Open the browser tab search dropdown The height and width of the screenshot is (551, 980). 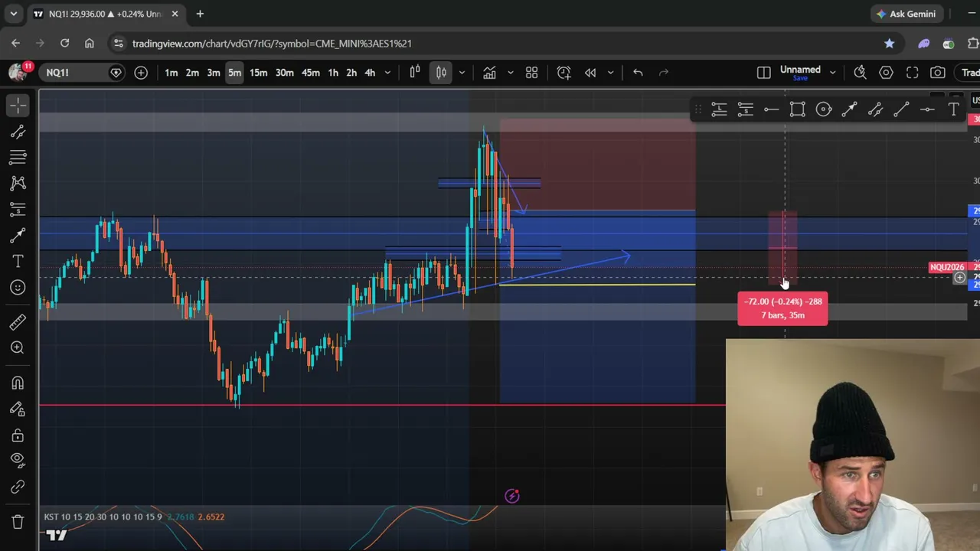click(x=13, y=14)
